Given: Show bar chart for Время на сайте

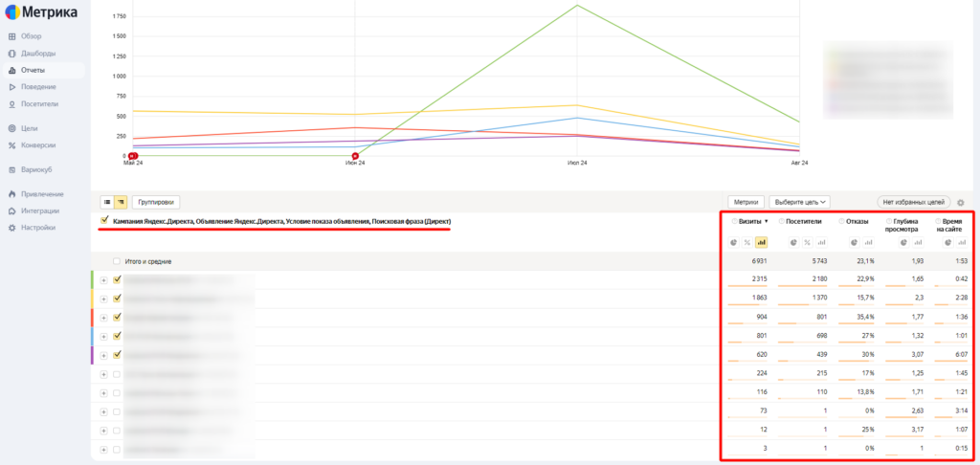Looking at the screenshot, I should point(963,242).
